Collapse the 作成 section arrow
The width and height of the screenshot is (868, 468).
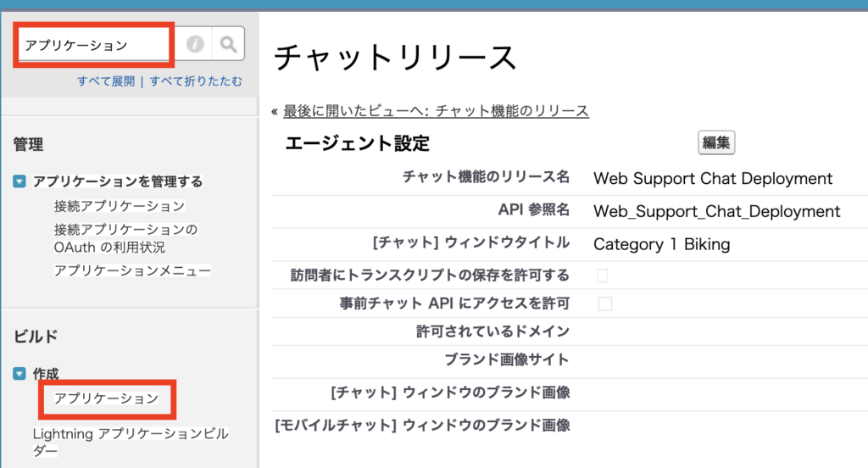[19, 374]
